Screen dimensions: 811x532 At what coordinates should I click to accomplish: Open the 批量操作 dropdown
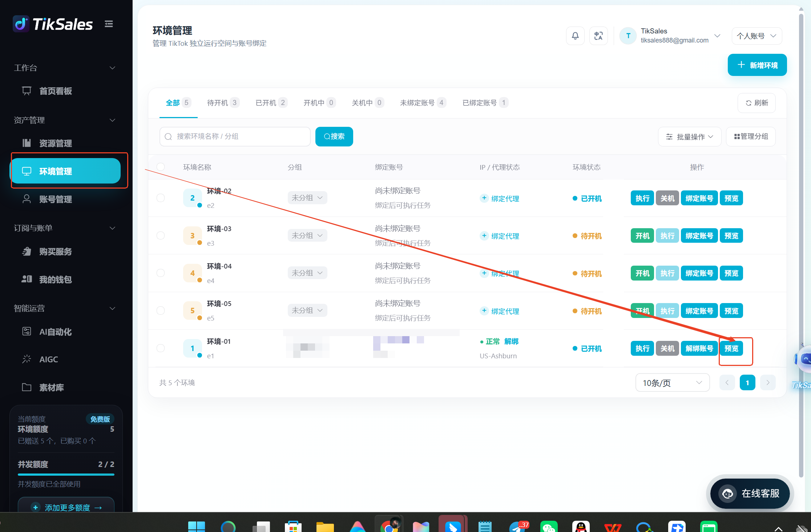coord(690,137)
